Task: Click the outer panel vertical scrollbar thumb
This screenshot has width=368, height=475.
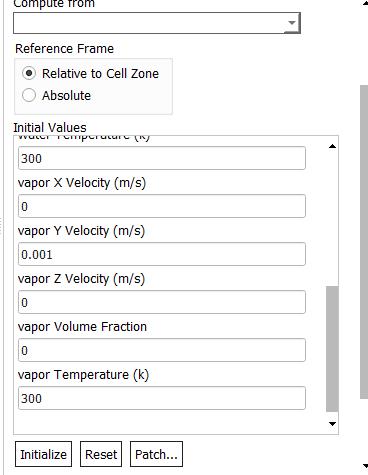Action: 364,242
